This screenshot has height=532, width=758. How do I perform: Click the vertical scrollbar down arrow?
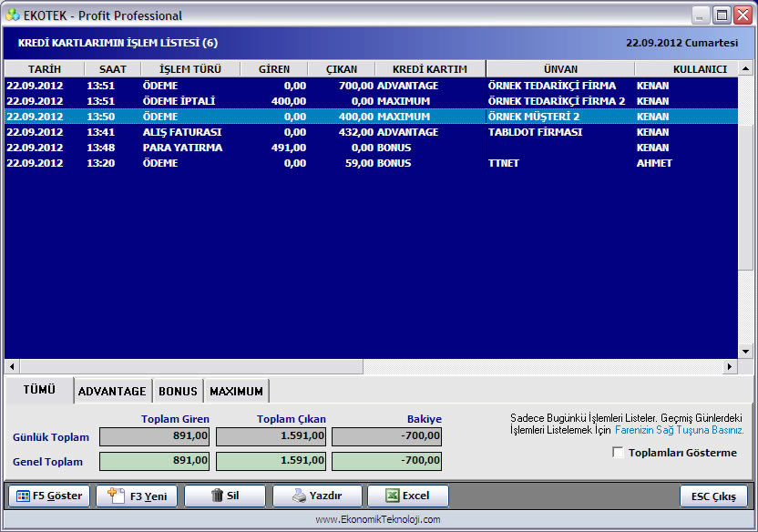(x=745, y=352)
